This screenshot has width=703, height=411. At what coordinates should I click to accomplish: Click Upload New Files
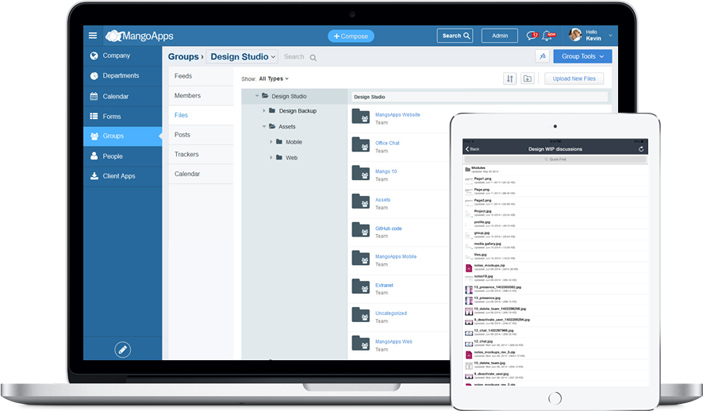point(574,79)
